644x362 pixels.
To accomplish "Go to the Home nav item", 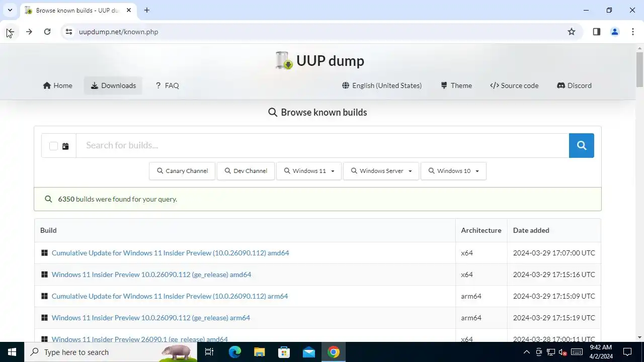I will 58,85.
